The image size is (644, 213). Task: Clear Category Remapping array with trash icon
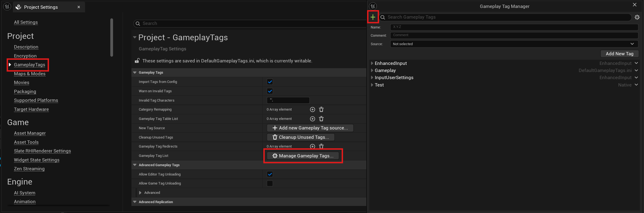(x=321, y=110)
